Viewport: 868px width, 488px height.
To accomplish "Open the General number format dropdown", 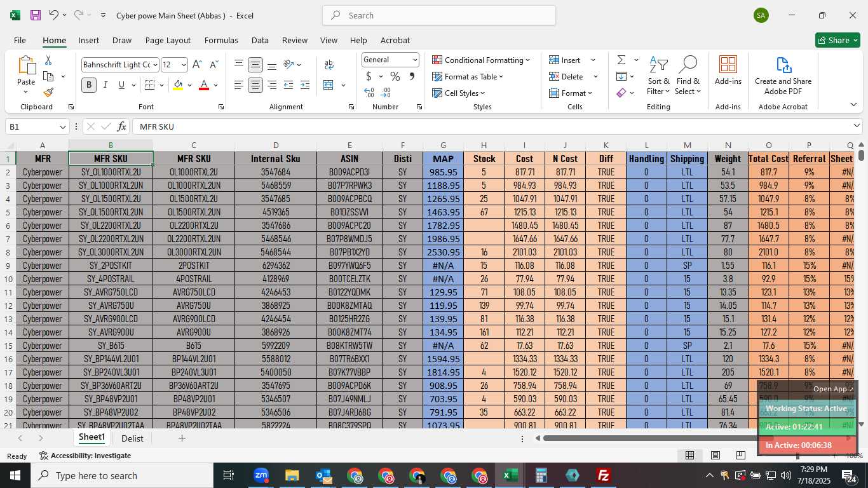I will click(415, 60).
